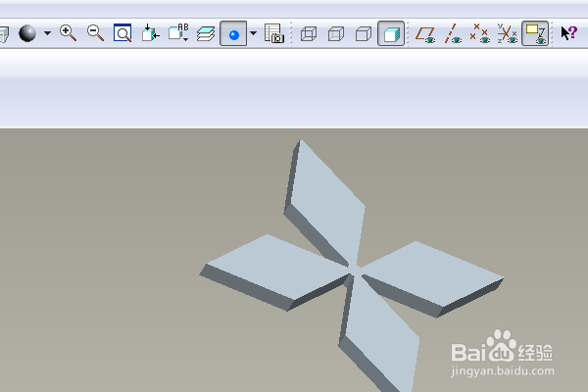
Task: Select the Zoom In magnifier tool
Action: (68, 33)
